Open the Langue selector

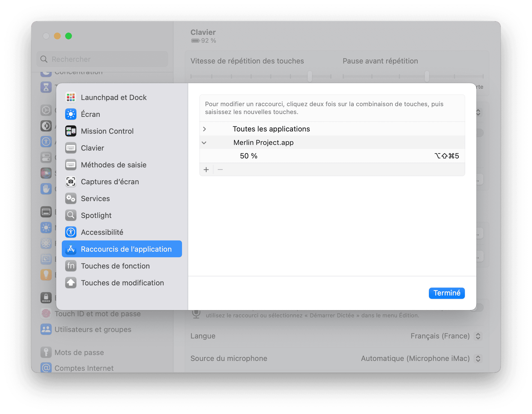coord(478,336)
